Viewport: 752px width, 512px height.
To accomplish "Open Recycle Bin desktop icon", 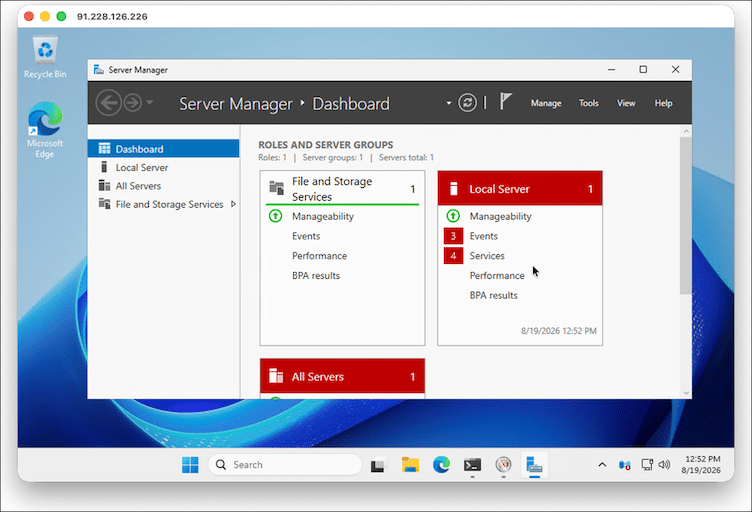I will (x=45, y=58).
